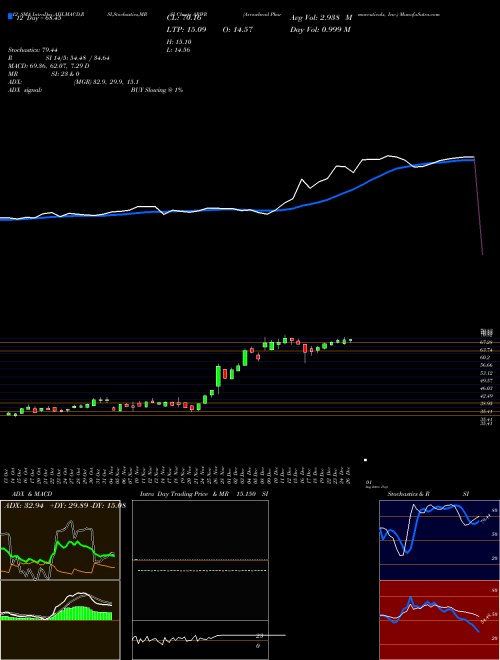
Task: Click the 'Stochastics & R SI' panel heading
Action: [428, 494]
